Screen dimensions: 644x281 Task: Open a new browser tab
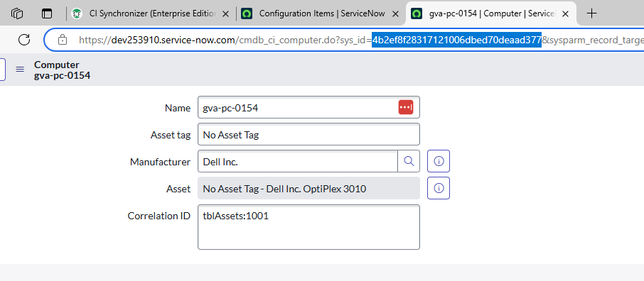click(591, 13)
